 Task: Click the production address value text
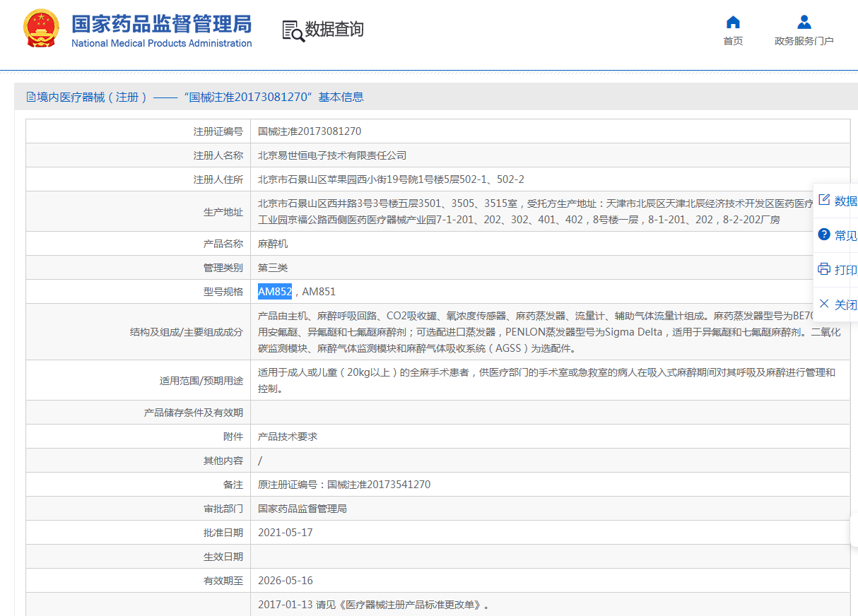(x=536, y=212)
